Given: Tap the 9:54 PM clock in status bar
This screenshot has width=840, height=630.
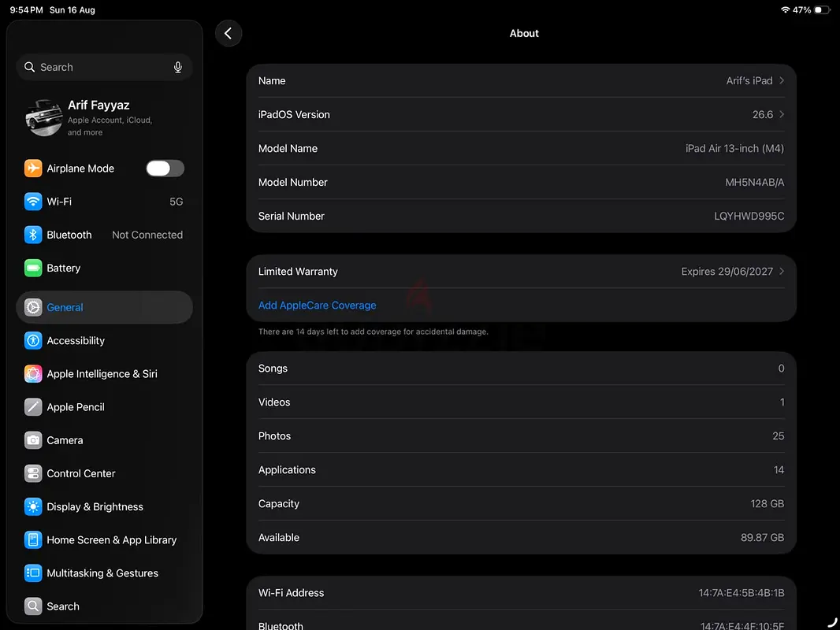Looking at the screenshot, I should [26, 9].
